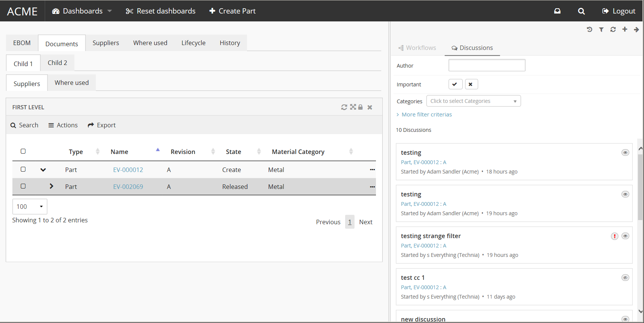
Task: Open the Categories dropdown
Action: point(473,101)
